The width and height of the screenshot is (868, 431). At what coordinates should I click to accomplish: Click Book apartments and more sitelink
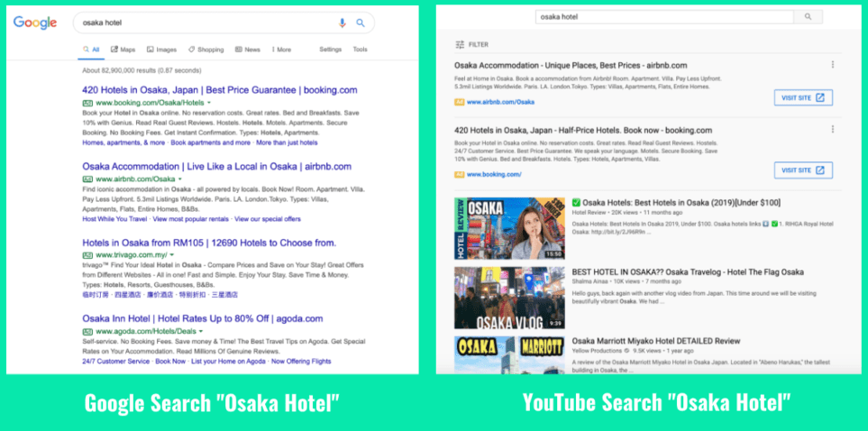[210, 142]
